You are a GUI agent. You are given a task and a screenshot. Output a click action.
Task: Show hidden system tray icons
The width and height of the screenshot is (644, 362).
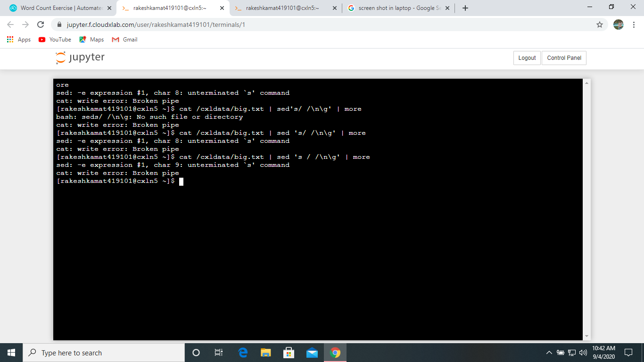549,353
